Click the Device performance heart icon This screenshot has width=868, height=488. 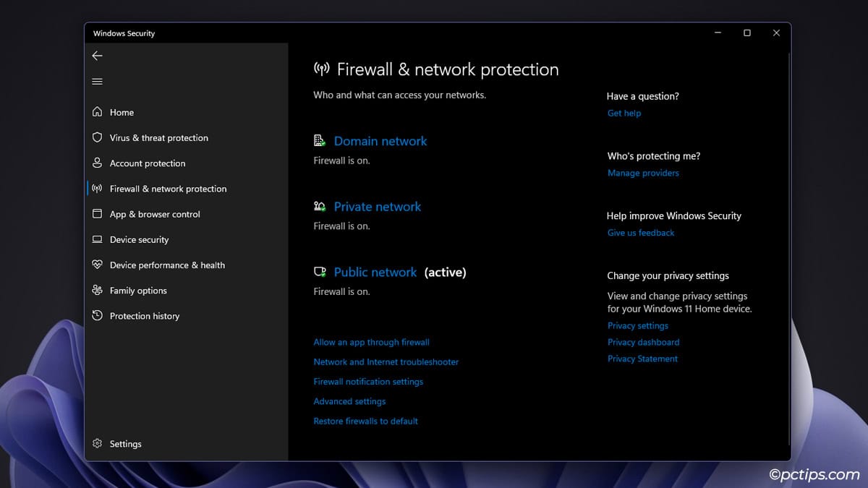[x=97, y=265]
